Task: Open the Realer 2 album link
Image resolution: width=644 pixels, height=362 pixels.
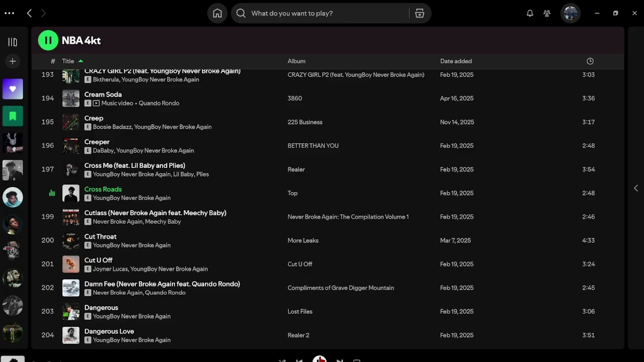Action: 298,335
